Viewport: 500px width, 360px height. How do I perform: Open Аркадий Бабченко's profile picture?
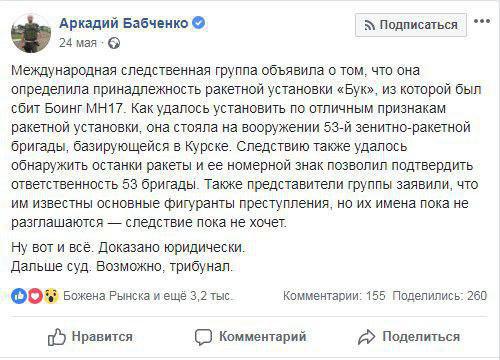click(31, 33)
